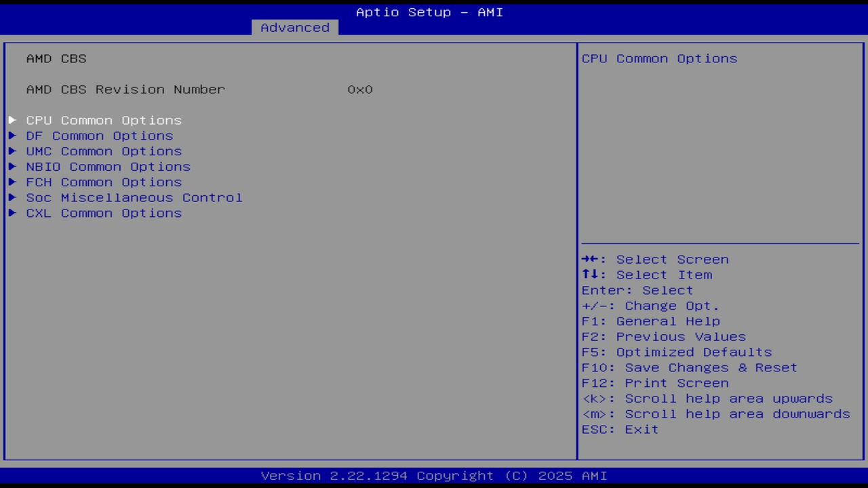Expand the arrow beside NBIO Common Options
Viewport: 868px width, 488px height.
point(12,167)
